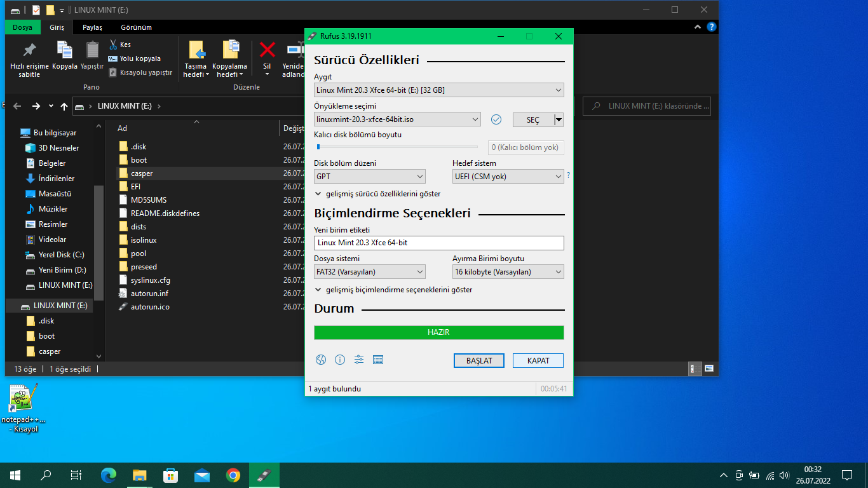Select the autorun.inf file
Screen dimensions: 868x488
(x=149, y=294)
